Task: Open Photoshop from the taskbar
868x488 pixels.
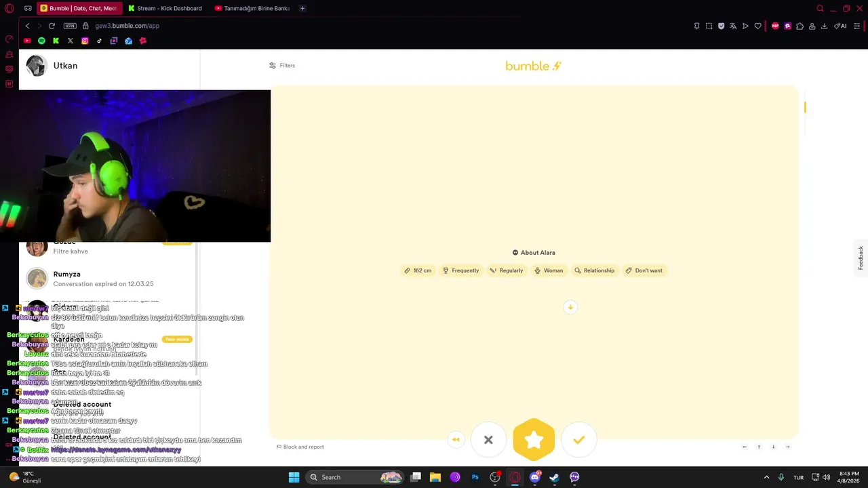Action: [x=475, y=477]
